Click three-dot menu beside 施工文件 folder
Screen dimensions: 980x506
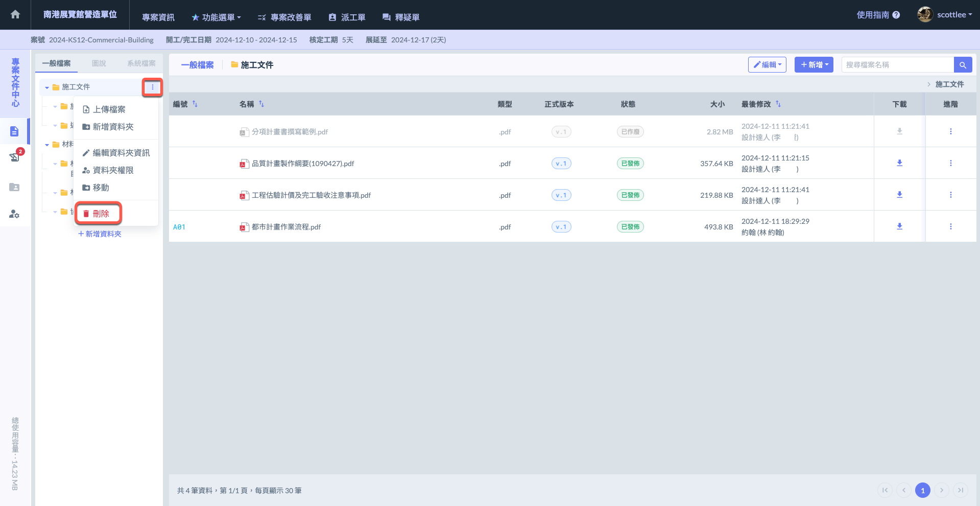pos(152,87)
